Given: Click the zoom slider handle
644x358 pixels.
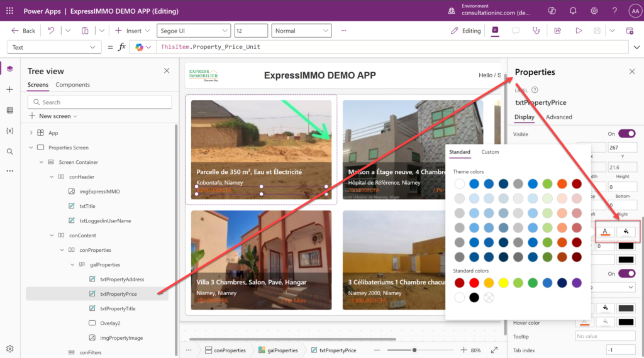Looking at the screenshot, I should pyautogui.click(x=414, y=350).
